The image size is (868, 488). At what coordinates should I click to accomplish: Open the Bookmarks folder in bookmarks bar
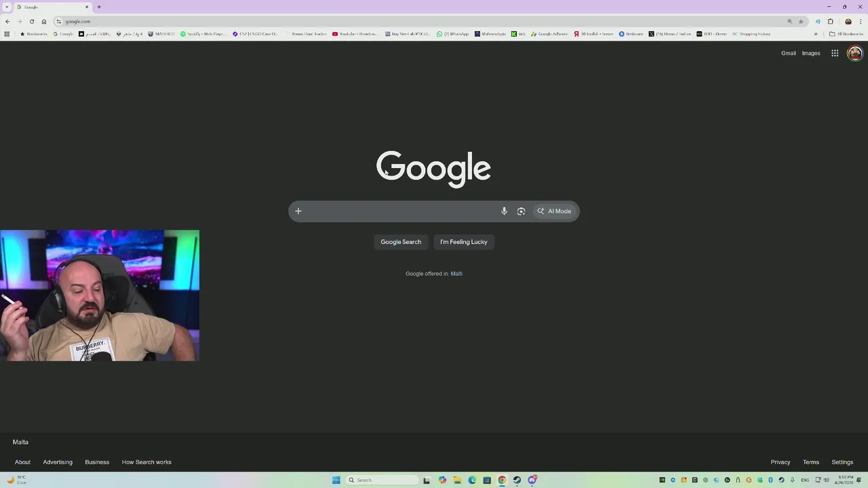pos(34,34)
